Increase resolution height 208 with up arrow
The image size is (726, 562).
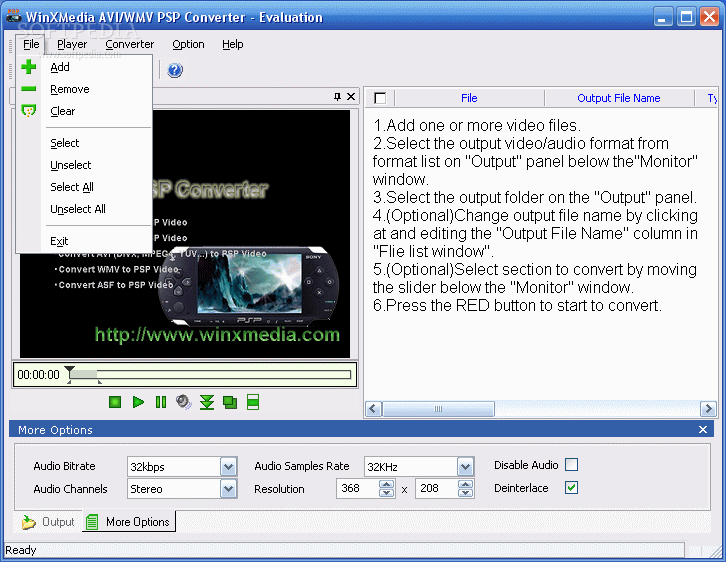pyautogui.click(x=466, y=484)
